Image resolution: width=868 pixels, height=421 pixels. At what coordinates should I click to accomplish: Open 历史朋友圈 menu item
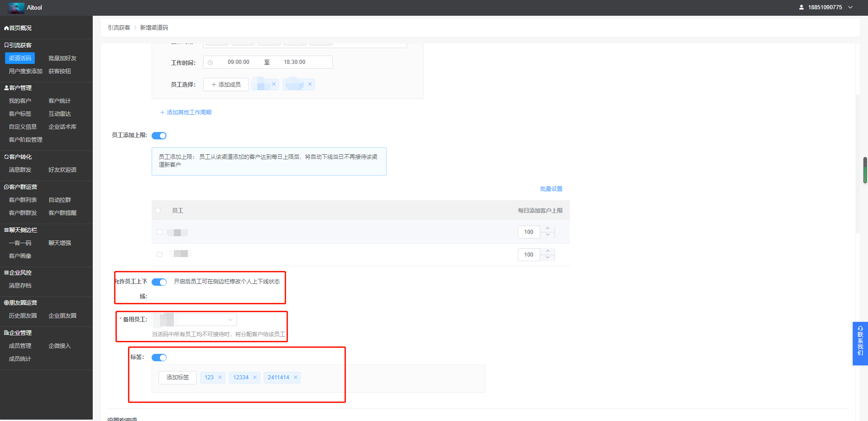pyautogui.click(x=23, y=316)
